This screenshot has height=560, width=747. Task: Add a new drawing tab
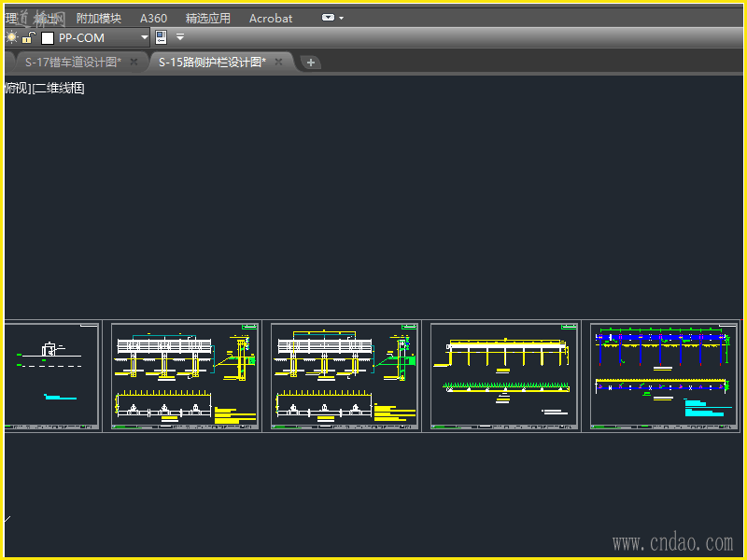311,63
